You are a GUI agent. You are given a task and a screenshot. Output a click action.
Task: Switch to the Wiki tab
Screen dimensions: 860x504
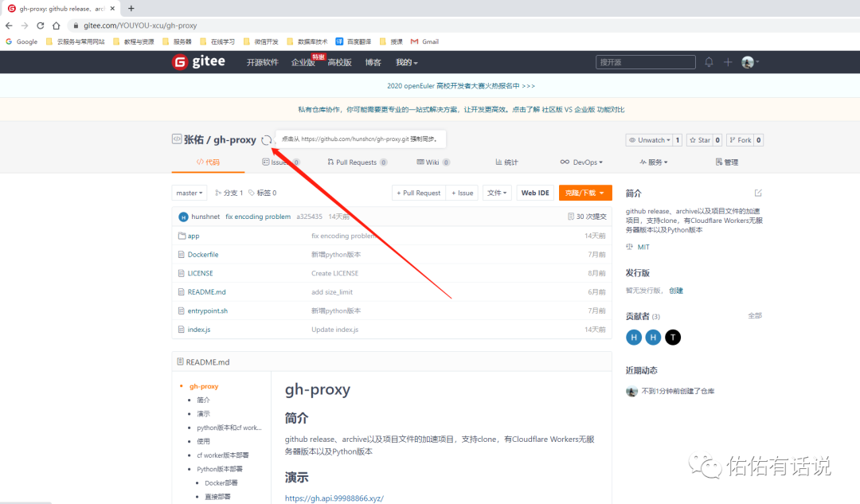coord(433,162)
